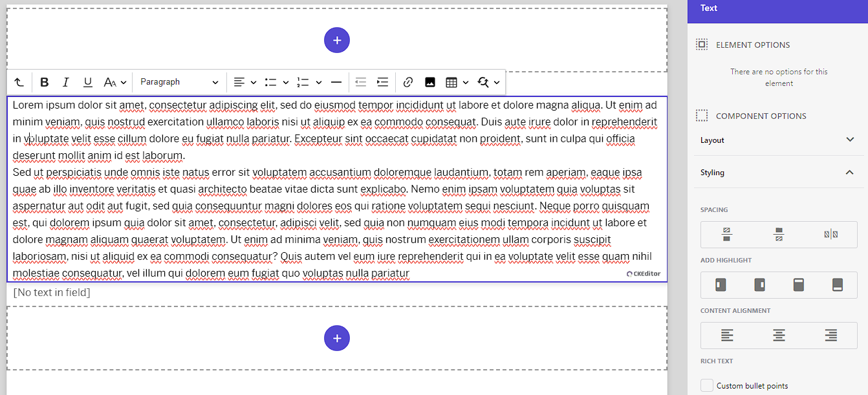Insert a horizontal line
Screen dimensions: 868x395
336,82
